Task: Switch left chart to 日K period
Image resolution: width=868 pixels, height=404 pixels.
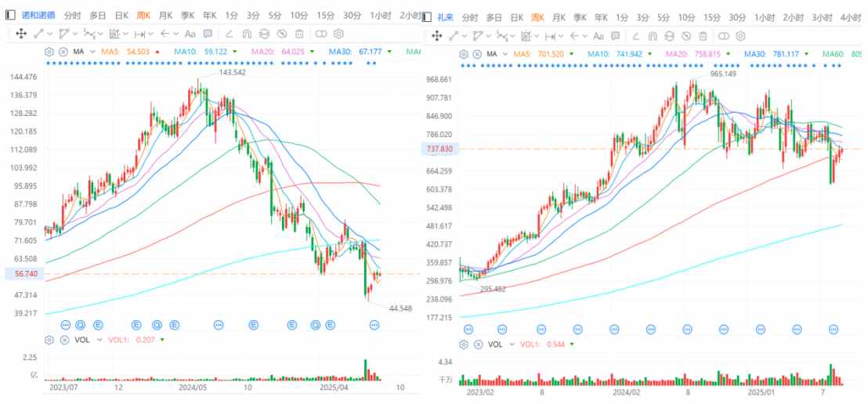Action: click(x=121, y=16)
